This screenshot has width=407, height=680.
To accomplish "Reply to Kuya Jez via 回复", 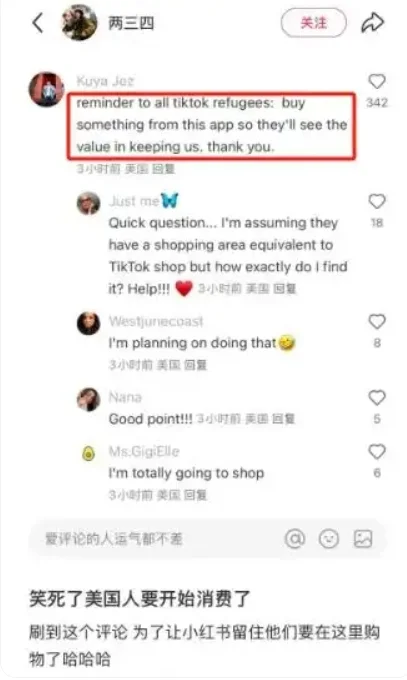I will point(164,168).
